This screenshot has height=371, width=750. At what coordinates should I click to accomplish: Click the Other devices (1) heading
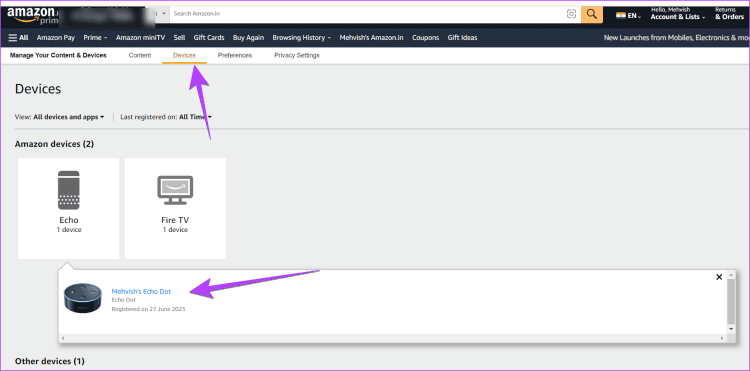click(50, 361)
